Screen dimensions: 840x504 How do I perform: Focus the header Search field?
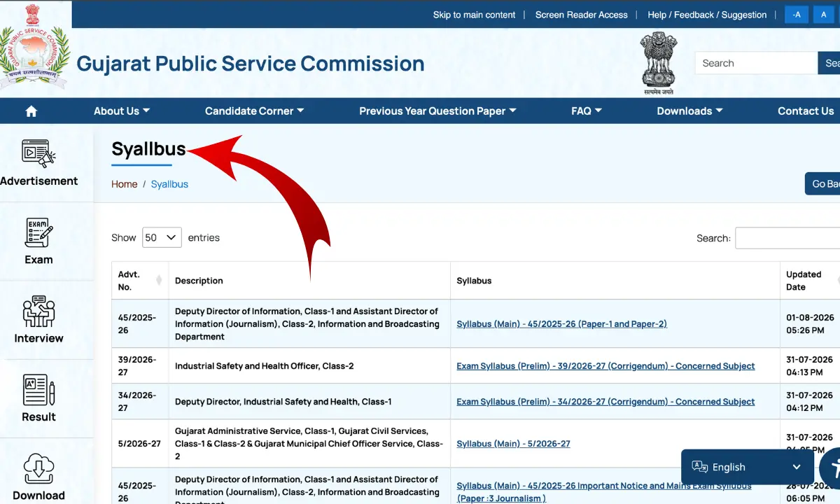tap(756, 63)
